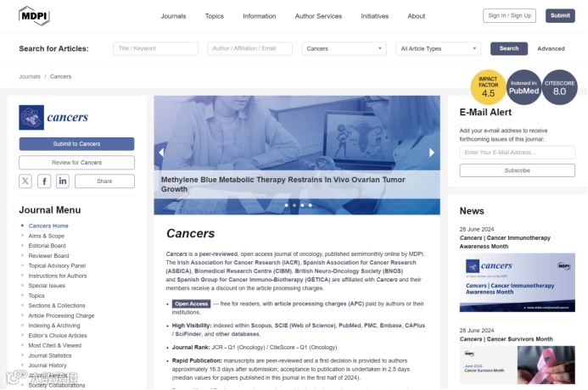The image size is (588, 390).
Task: Click the Impact Factor 4.5 badge
Action: coord(488,87)
